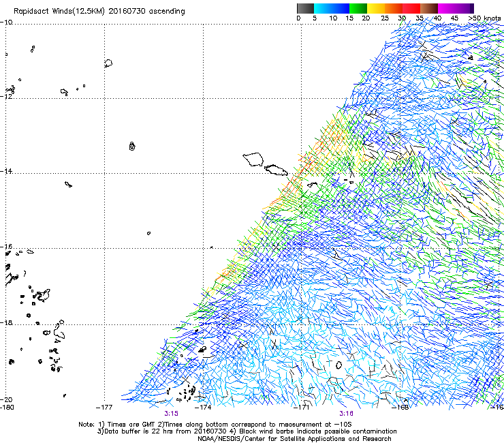Click the '>50 knots' legend label
Viewport: 504px width, 443px height.
pyautogui.click(x=484, y=18)
